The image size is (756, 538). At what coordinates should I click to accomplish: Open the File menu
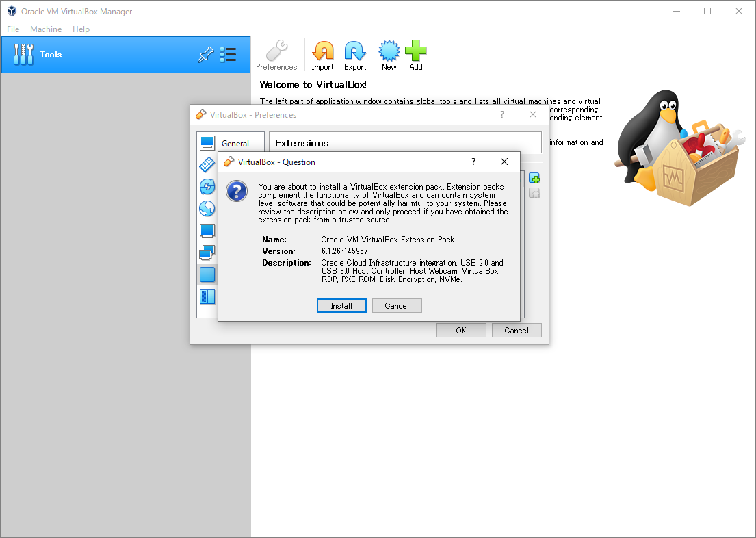pyautogui.click(x=13, y=29)
